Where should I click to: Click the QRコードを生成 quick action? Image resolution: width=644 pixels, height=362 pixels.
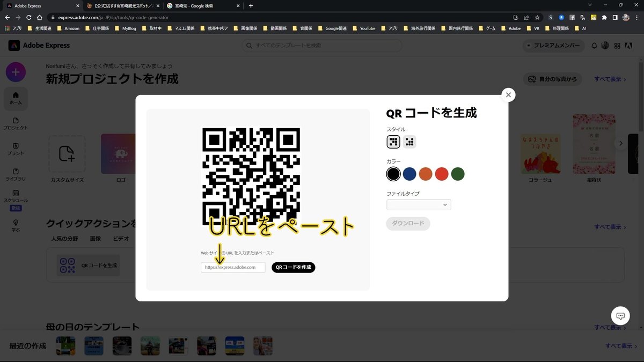(89, 265)
